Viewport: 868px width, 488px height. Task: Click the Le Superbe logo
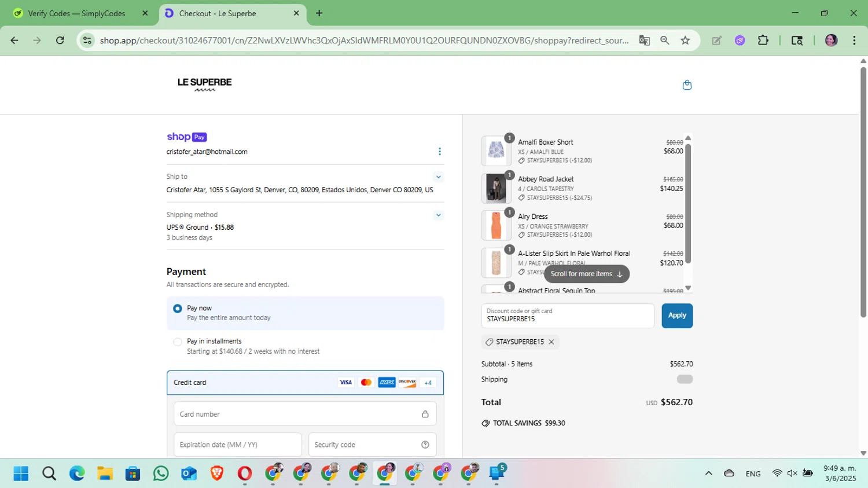point(205,85)
